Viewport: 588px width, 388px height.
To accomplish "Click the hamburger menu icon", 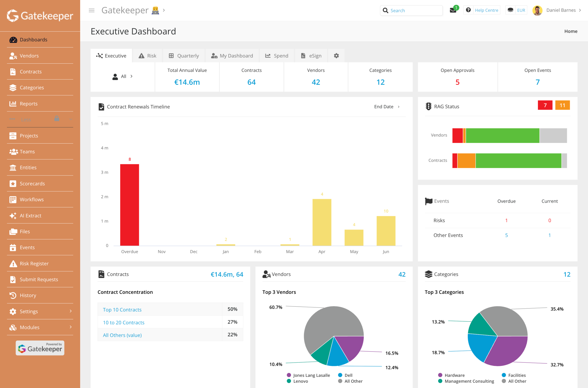I will click(91, 10).
